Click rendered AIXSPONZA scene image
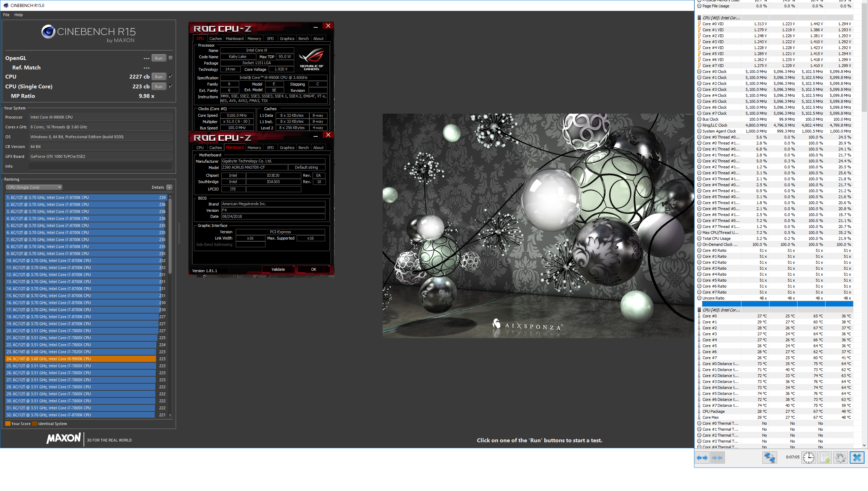This screenshot has width=868, height=491. click(x=538, y=226)
